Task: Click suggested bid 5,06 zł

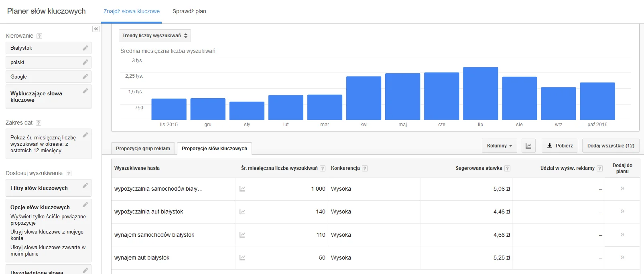Action: coord(502,189)
